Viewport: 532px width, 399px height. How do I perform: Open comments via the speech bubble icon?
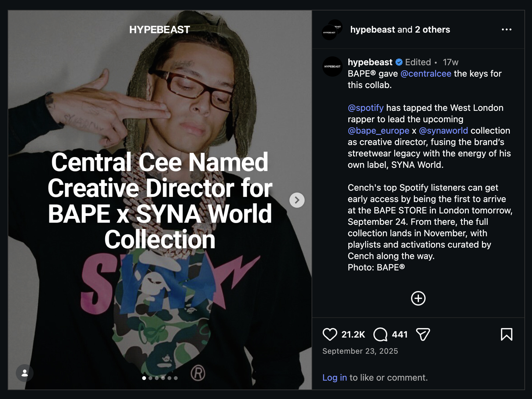tap(380, 334)
